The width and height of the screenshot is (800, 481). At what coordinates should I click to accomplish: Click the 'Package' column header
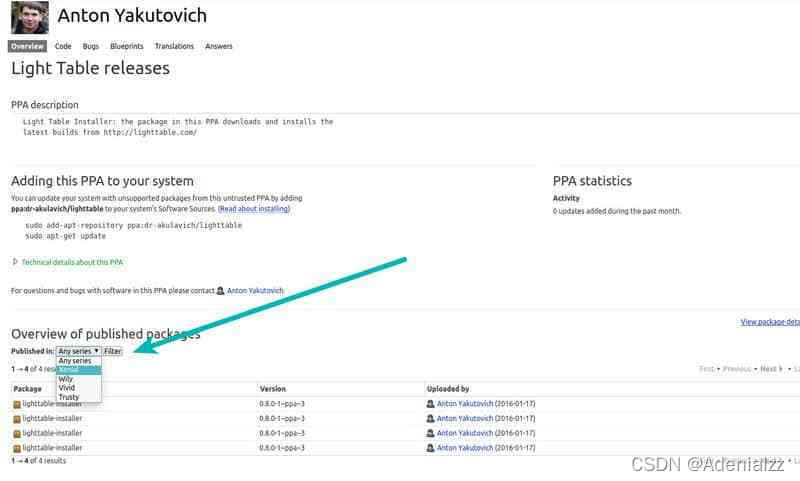(x=28, y=389)
